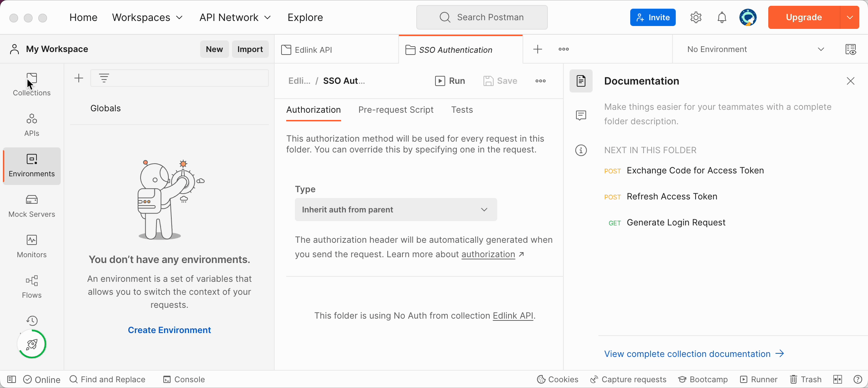Screen dimensions: 868x388
Task: Open the notifications bell
Action: 722,17
